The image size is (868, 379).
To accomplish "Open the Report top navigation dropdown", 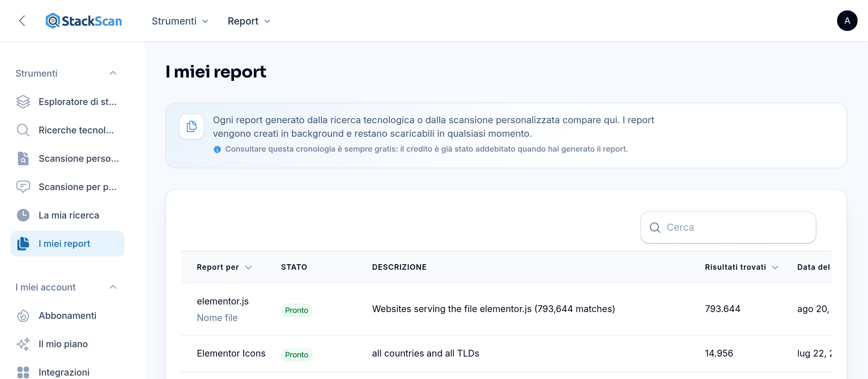I will (x=249, y=21).
